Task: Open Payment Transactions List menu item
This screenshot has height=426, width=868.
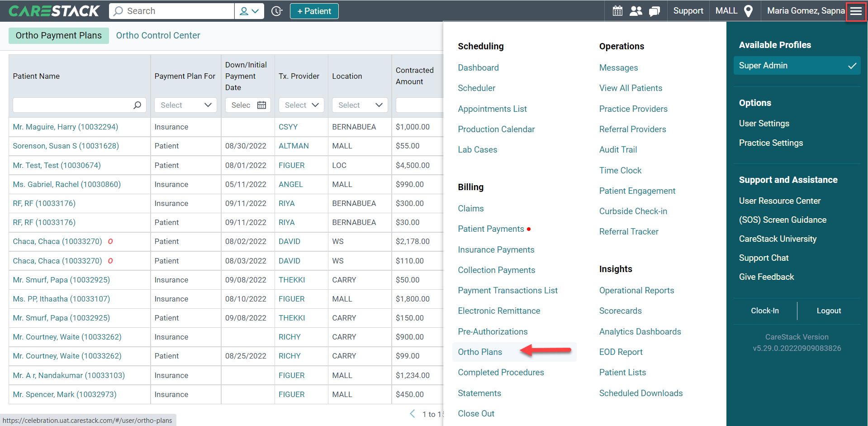Action: click(508, 290)
